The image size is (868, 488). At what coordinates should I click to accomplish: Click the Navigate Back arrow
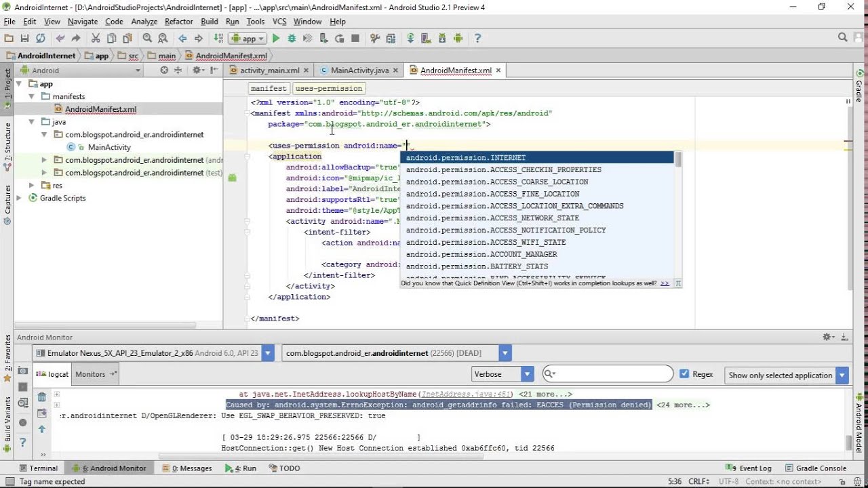click(x=182, y=39)
